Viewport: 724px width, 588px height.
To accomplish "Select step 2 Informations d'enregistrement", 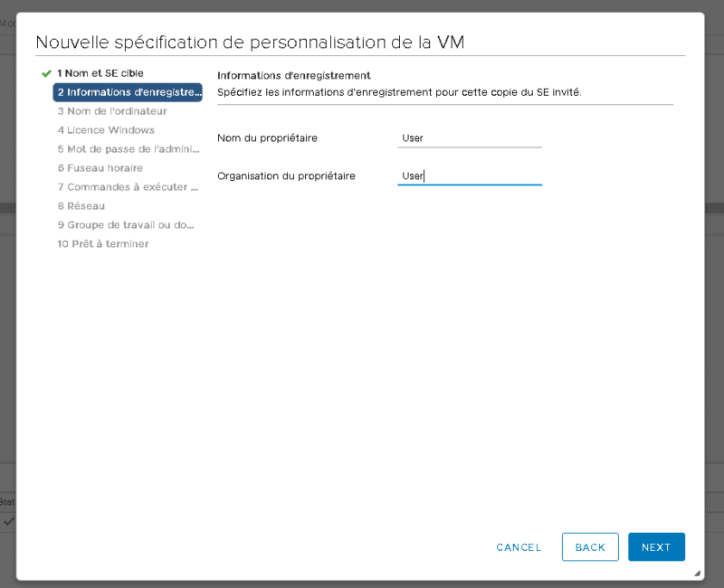I will click(x=128, y=92).
